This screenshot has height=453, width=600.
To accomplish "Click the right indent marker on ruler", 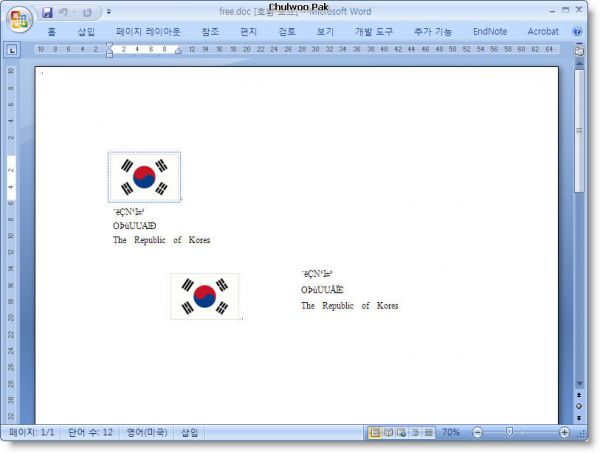I will pos(178,51).
